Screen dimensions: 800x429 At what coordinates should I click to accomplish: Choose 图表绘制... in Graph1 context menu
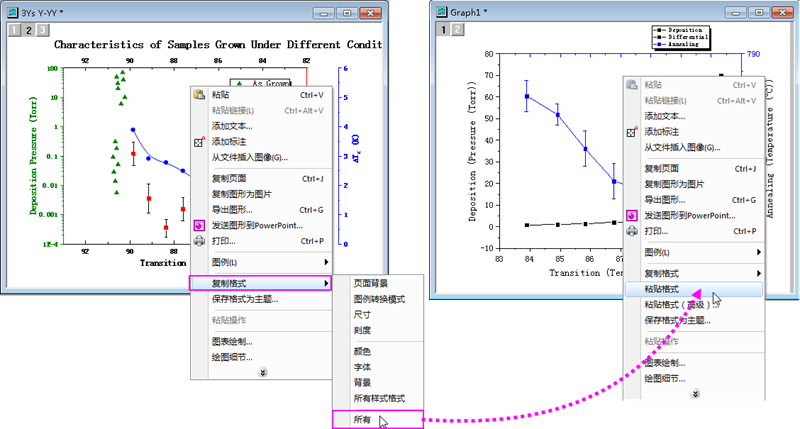(x=664, y=363)
